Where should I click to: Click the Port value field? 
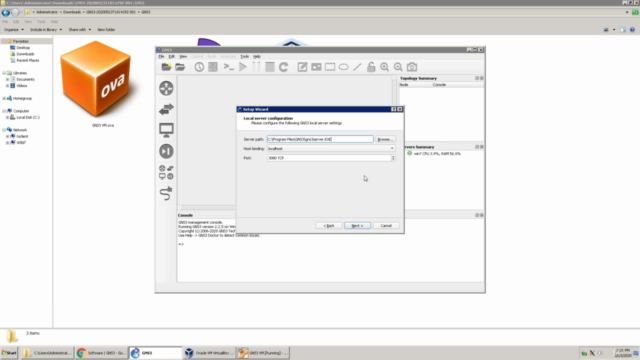(329, 158)
